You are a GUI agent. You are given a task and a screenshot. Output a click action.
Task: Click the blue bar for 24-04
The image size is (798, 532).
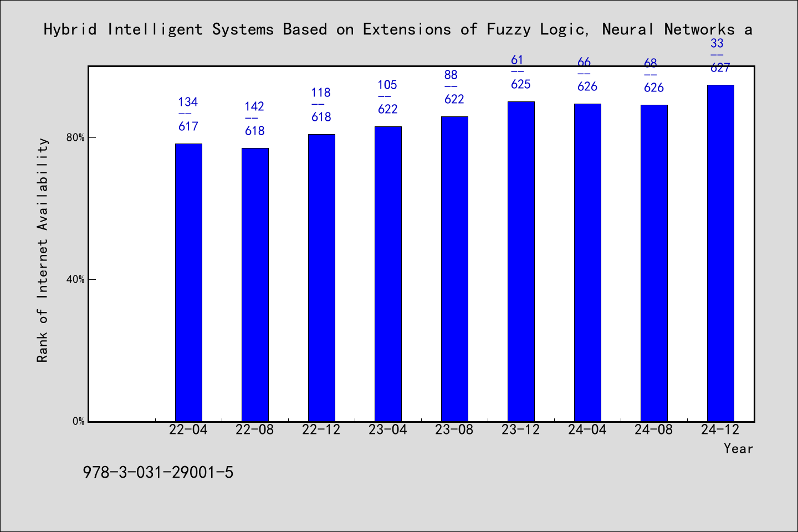pos(587,263)
